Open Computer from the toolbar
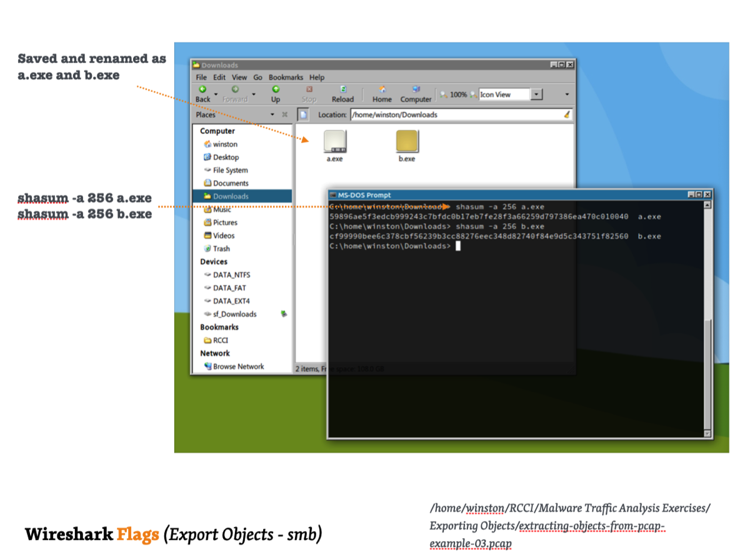Viewport: 750px width, 560px height. pos(416,94)
